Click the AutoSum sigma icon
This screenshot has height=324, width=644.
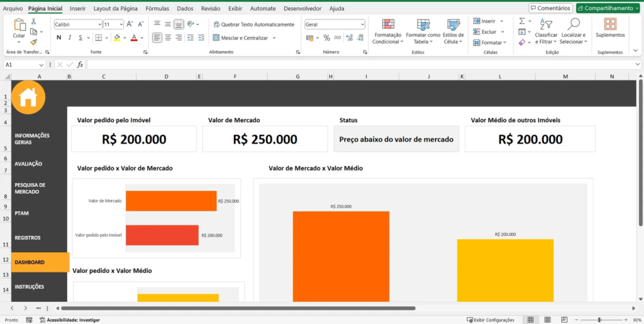pos(522,21)
